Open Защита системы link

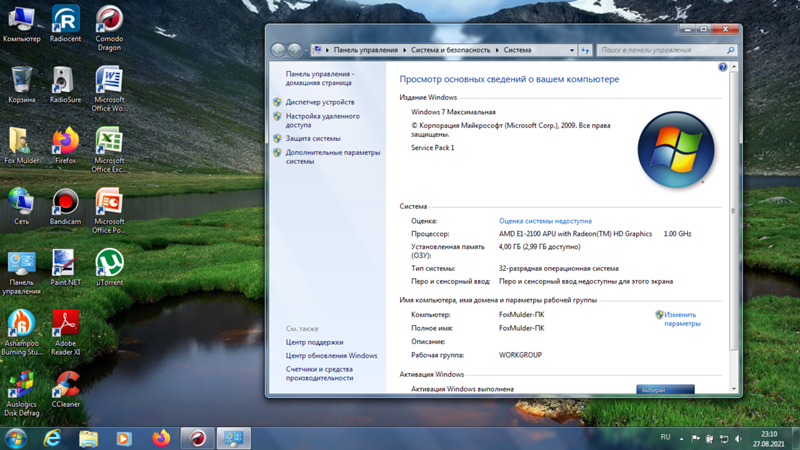(313, 138)
